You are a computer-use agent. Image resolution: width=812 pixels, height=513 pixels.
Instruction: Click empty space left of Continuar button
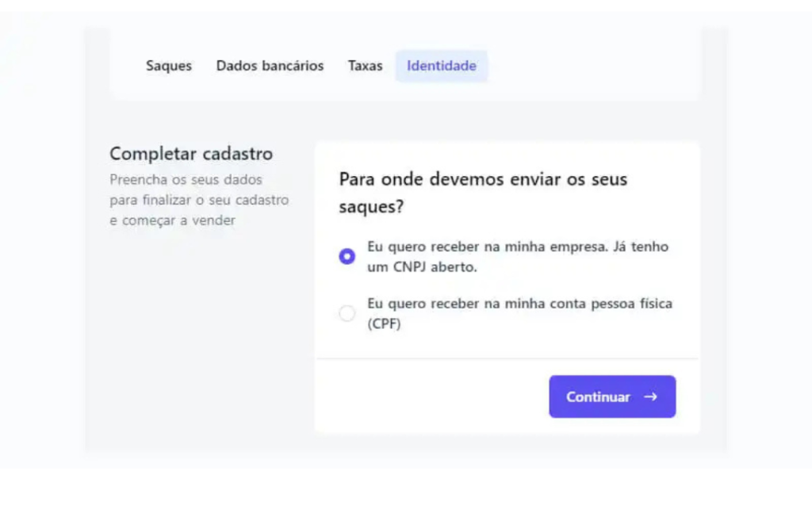(x=428, y=396)
